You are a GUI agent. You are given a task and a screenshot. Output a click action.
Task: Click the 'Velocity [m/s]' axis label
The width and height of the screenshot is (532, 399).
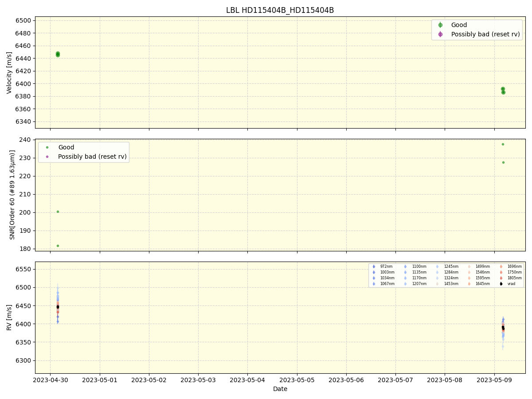coord(9,72)
